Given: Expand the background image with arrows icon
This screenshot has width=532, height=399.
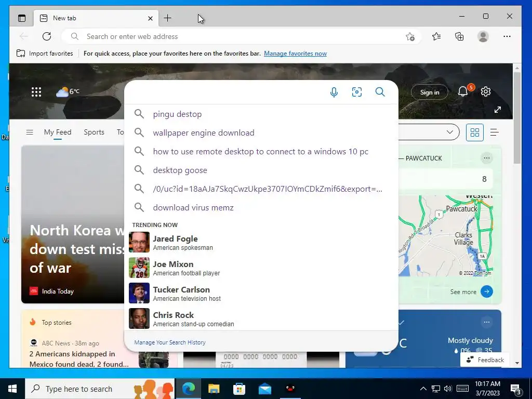Looking at the screenshot, I should point(497,110).
